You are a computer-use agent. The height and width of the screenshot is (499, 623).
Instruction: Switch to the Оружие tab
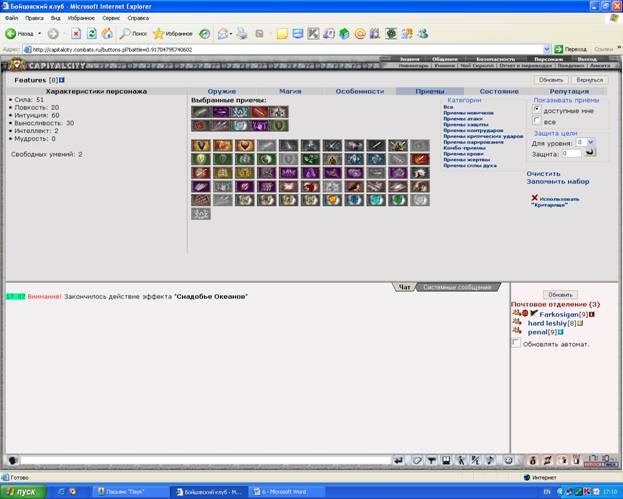[x=222, y=91]
